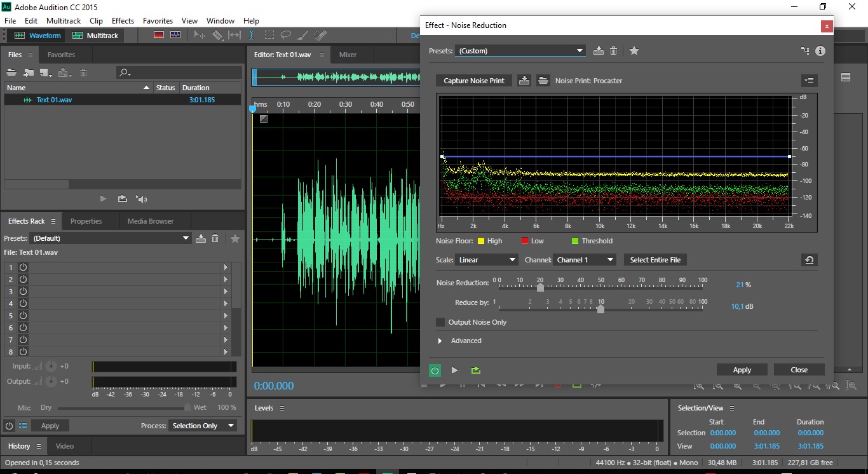Toggle loop playback in effect dialog
The height and width of the screenshot is (474, 868).
pyautogui.click(x=475, y=370)
